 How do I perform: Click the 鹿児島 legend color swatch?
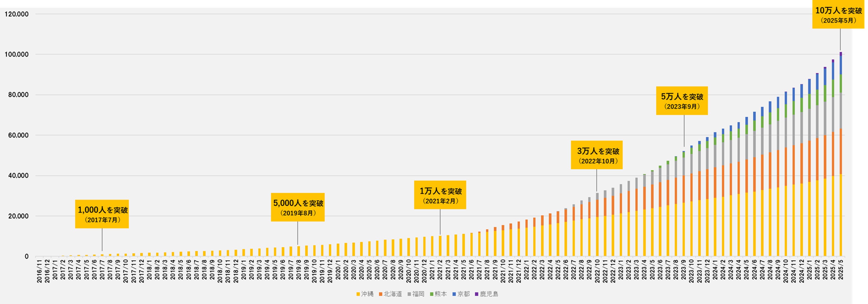(x=476, y=294)
